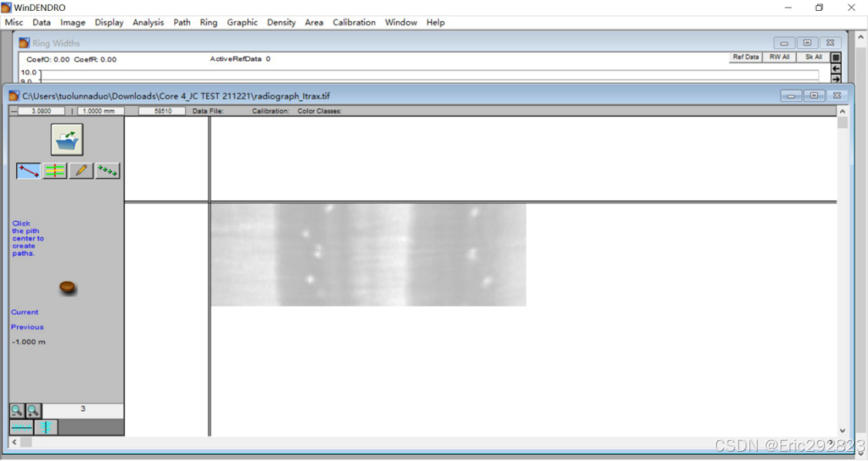Image resolution: width=868 pixels, height=461 pixels.
Task: Click the image window vertical scrollbar thumb
Action: (x=843, y=123)
